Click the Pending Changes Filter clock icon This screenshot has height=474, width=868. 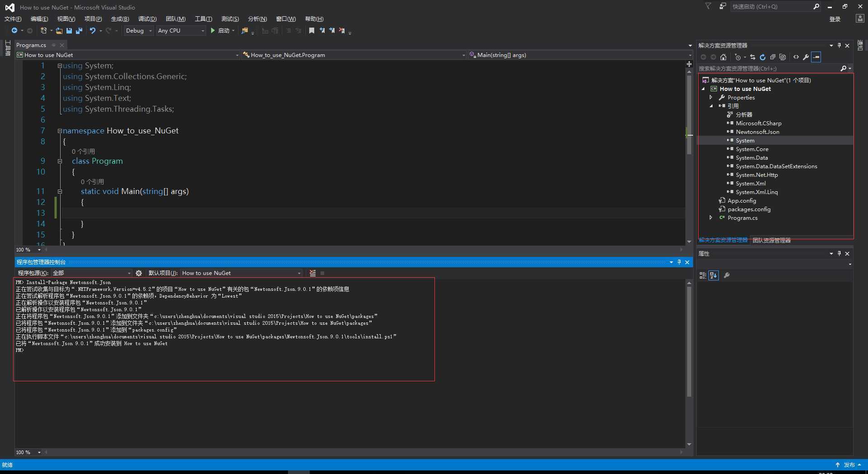pyautogui.click(x=738, y=57)
